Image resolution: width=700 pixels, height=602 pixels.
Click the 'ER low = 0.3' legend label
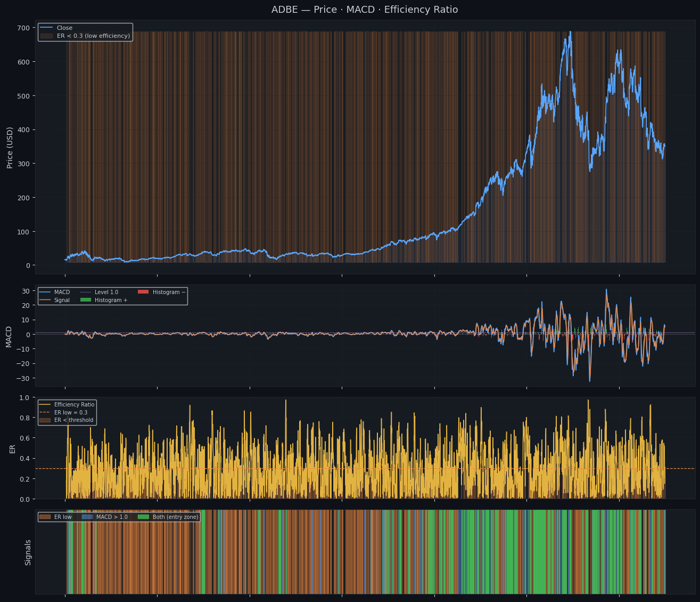71,413
